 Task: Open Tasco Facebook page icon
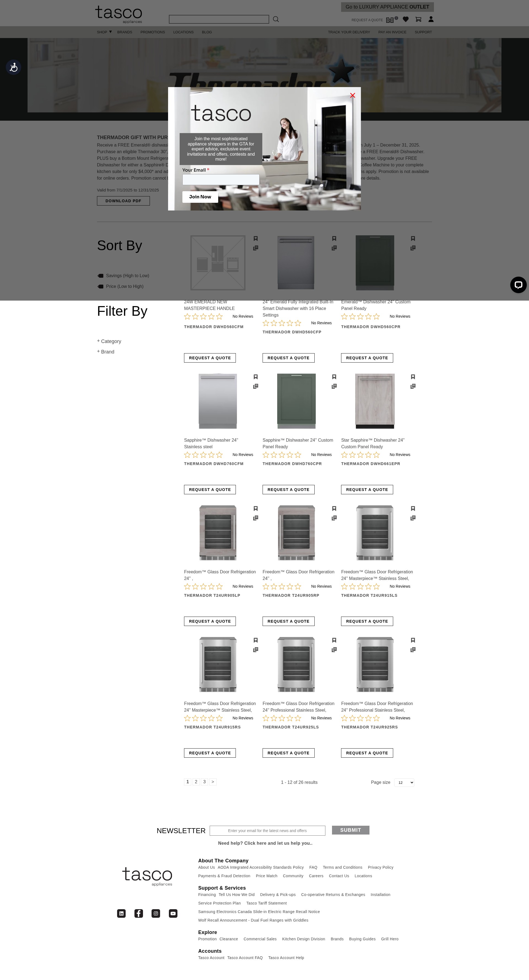coord(139,913)
